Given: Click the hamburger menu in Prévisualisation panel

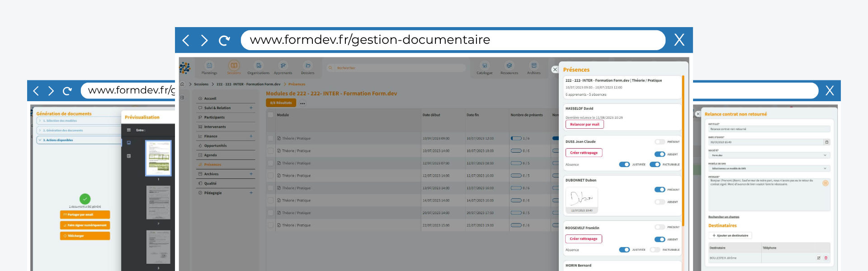Looking at the screenshot, I should tap(129, 130).
